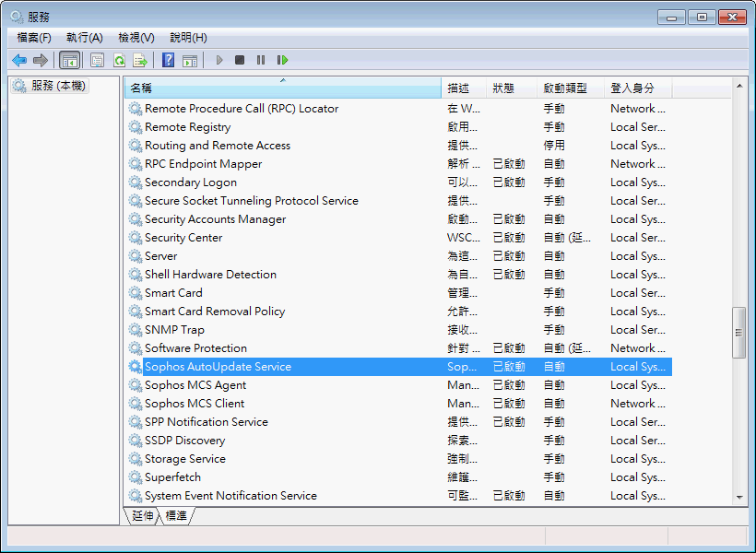Select Remote Procedure Call (RPC) Locator
The height and width of the screenshot is (553, 756).
click(398, 109)
